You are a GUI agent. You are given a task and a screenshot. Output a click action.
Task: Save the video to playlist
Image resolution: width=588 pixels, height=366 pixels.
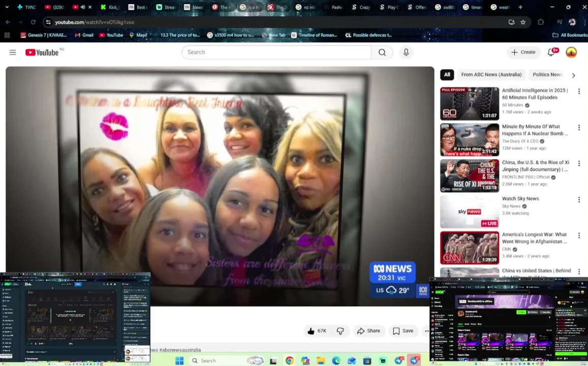[403, 331]
